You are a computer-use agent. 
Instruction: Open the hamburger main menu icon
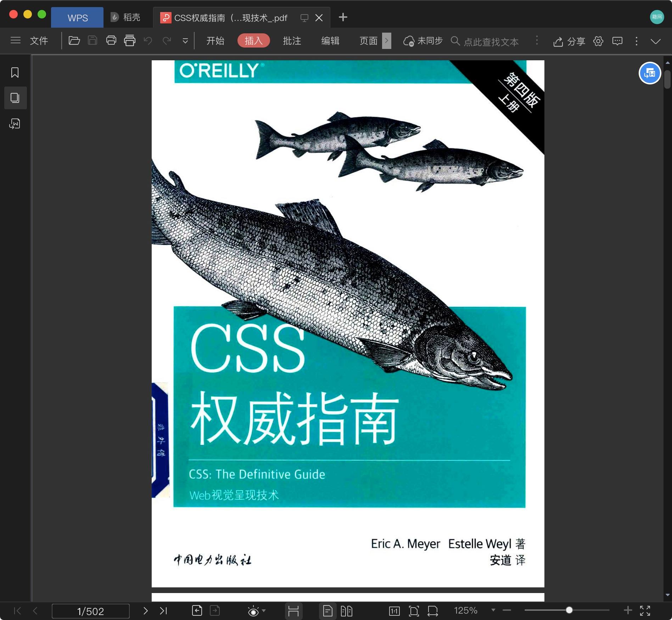[x=15, y=40]
